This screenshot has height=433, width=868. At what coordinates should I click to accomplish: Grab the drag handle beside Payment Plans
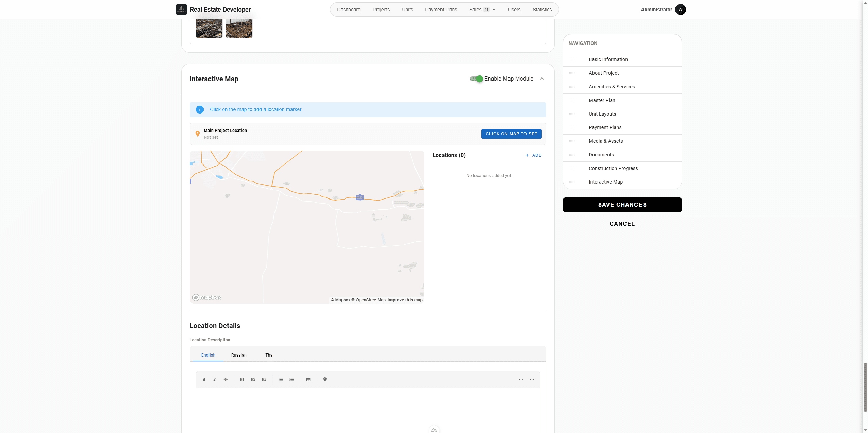click(x=572, y=127)
